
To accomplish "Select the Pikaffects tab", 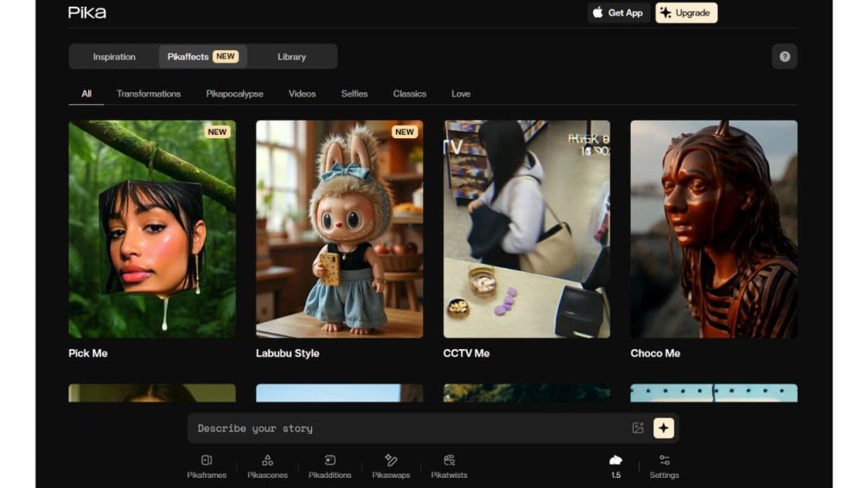I will 203,57.
